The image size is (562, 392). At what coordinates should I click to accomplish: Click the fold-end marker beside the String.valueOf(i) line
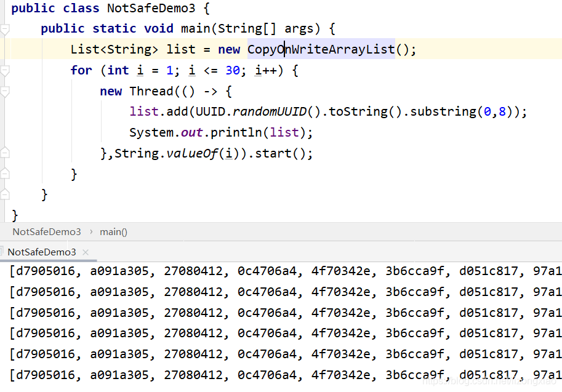pos(4,153)
